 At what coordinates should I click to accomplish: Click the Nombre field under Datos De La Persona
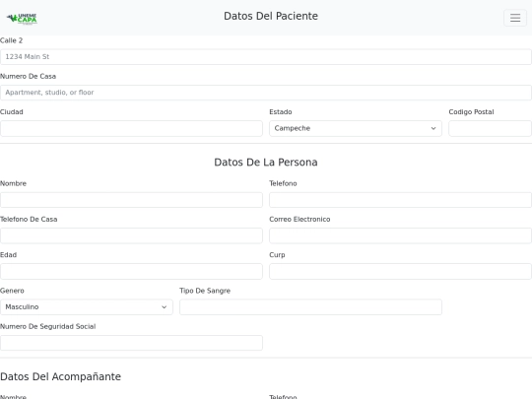pyautogui.click(x=131, y=200)
